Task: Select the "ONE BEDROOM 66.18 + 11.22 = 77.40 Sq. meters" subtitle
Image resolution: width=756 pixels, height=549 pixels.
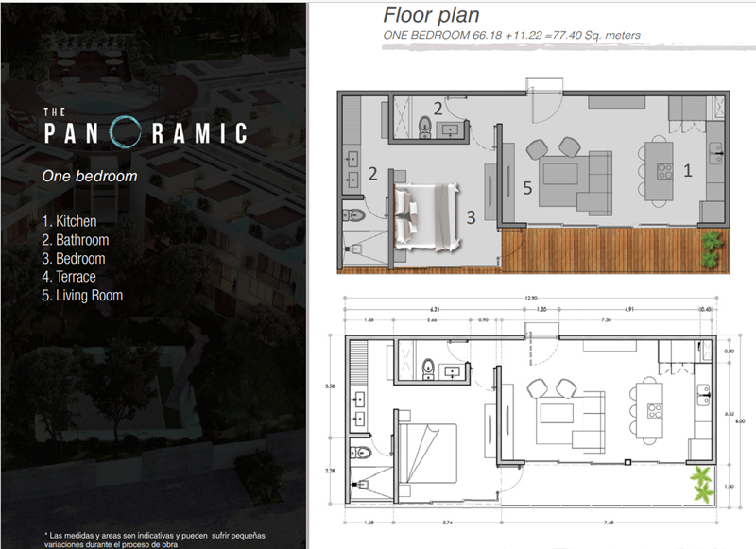Action: pos(511,35)
